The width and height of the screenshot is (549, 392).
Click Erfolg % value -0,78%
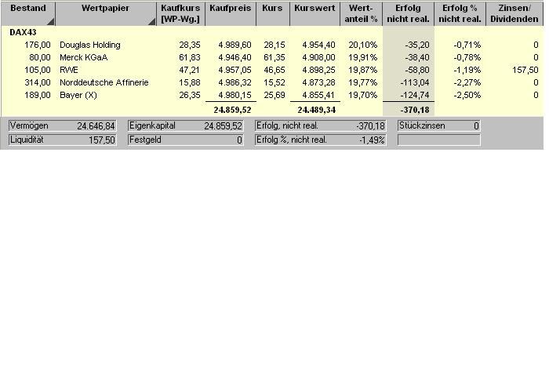click(x=467, y=57)
